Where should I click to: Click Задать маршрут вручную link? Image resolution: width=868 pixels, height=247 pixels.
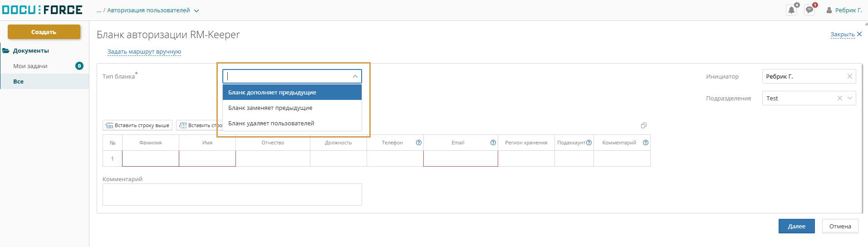click(x=144, y=52)
